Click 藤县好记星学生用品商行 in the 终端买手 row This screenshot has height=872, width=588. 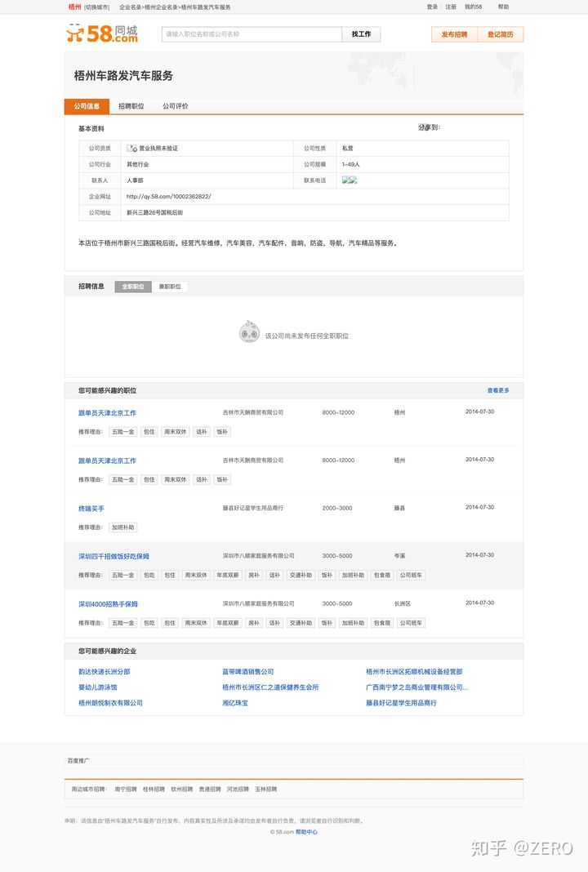(x=253, y=508)
